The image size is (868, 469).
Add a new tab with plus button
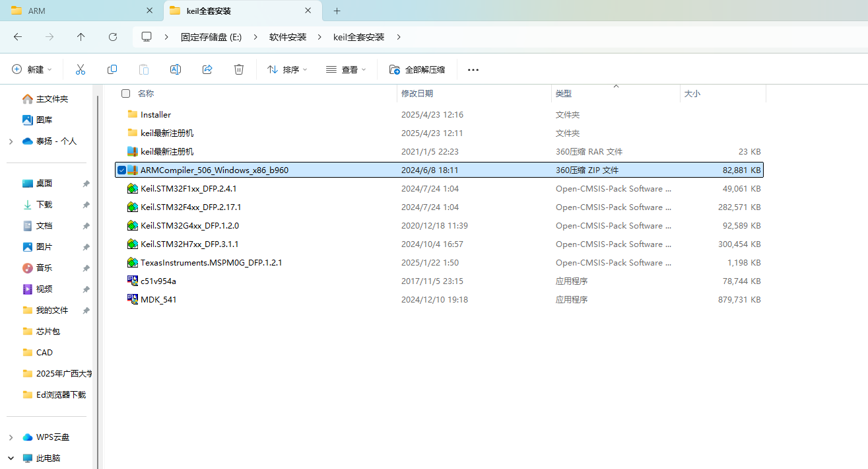[337, 11]
